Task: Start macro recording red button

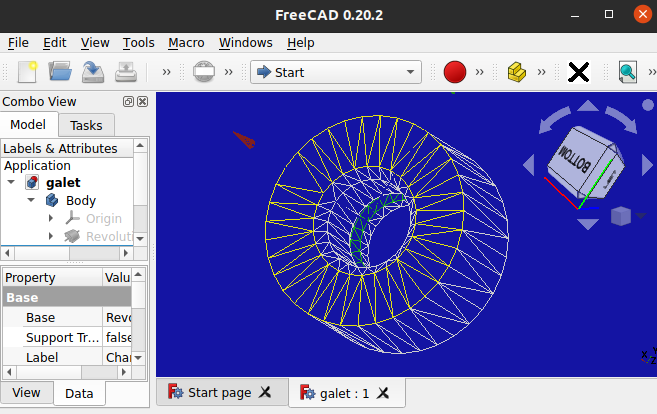Action: [455, 72]
